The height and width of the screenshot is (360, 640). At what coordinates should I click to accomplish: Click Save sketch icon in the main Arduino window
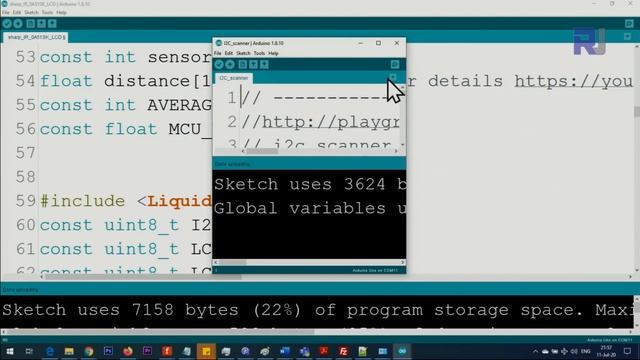(x=52, y=24)
